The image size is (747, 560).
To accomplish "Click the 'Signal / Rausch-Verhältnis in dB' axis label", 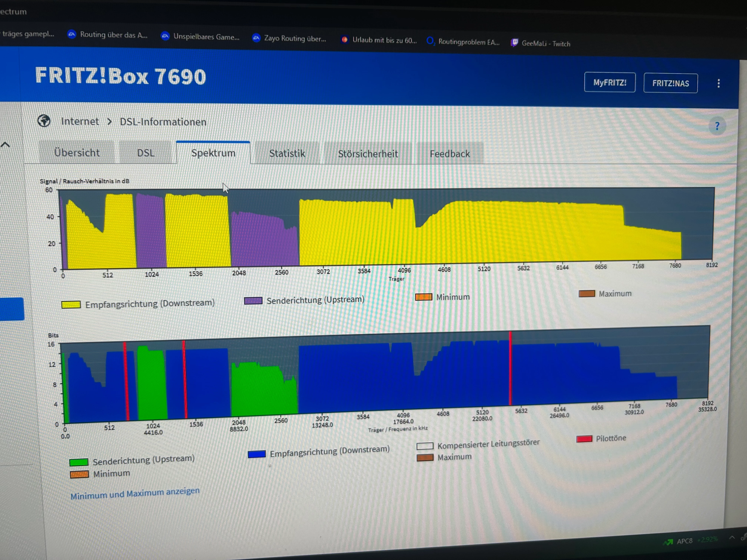I will 84,181.
